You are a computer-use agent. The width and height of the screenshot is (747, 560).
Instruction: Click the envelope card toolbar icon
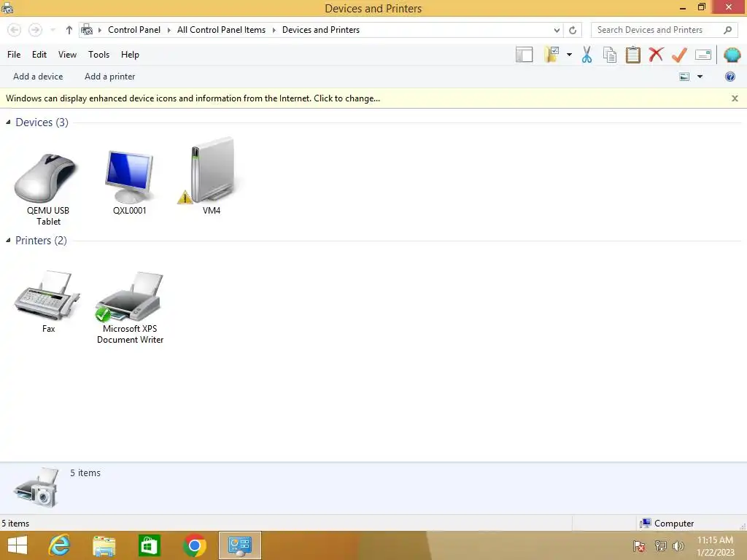[x=703, y=55]
